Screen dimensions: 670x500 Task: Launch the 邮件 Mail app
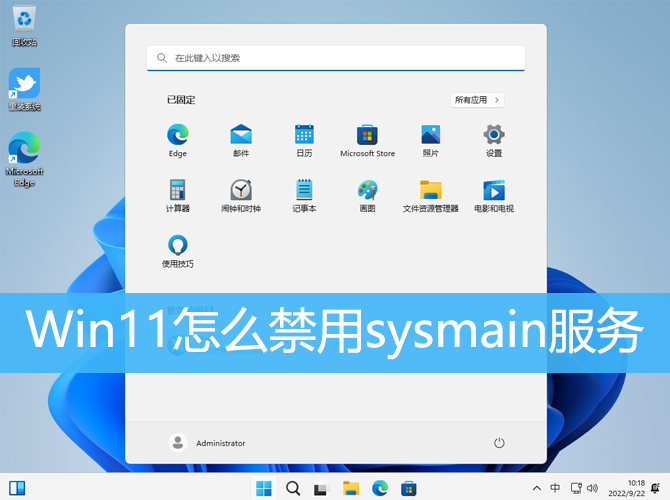click(241, 135)
